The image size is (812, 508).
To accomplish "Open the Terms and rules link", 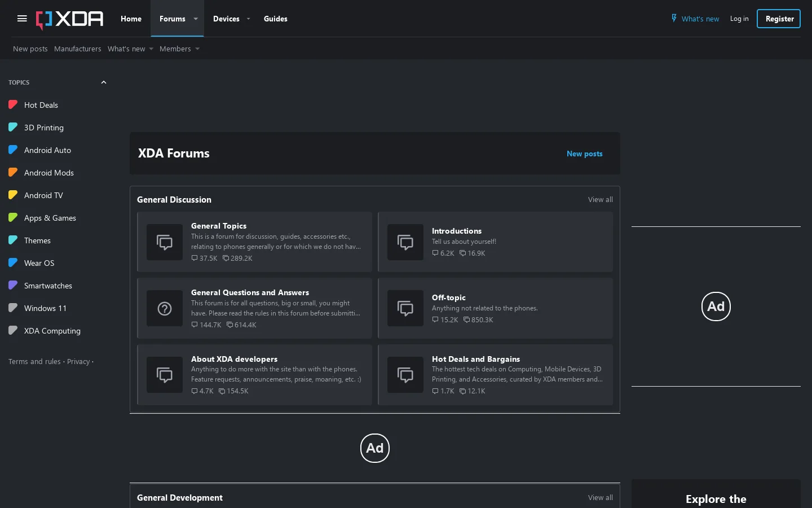I will (34, 362).
